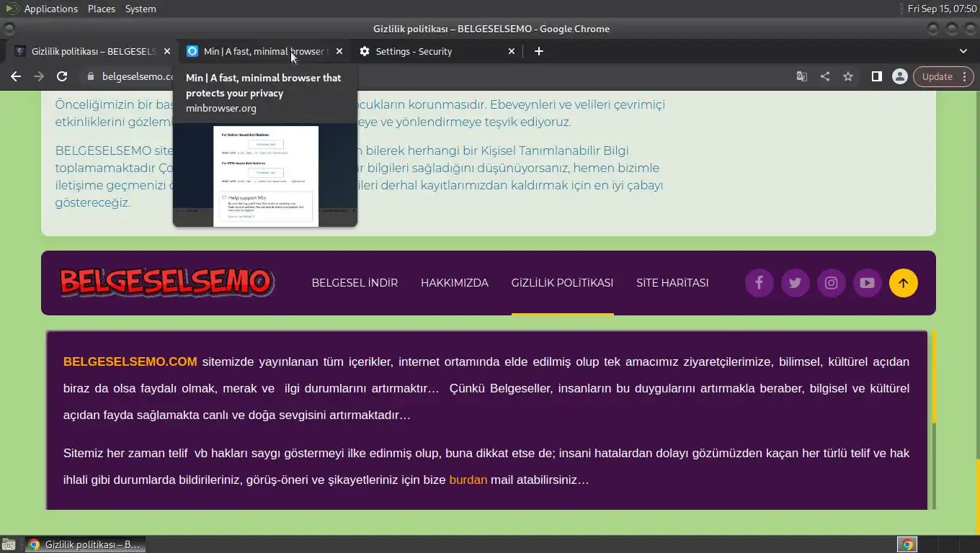980x553 pixels.
Task: Click the window menu button in titlebar
Action: pos(9,29)
